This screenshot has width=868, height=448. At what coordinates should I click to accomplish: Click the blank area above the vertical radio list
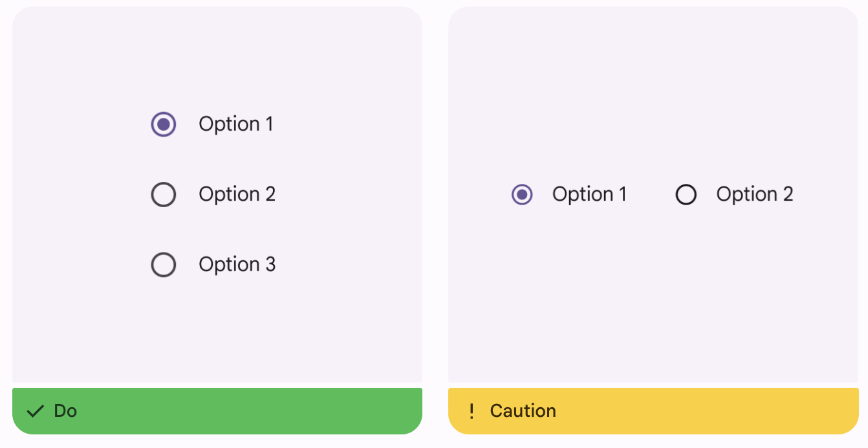click(217, 58)
